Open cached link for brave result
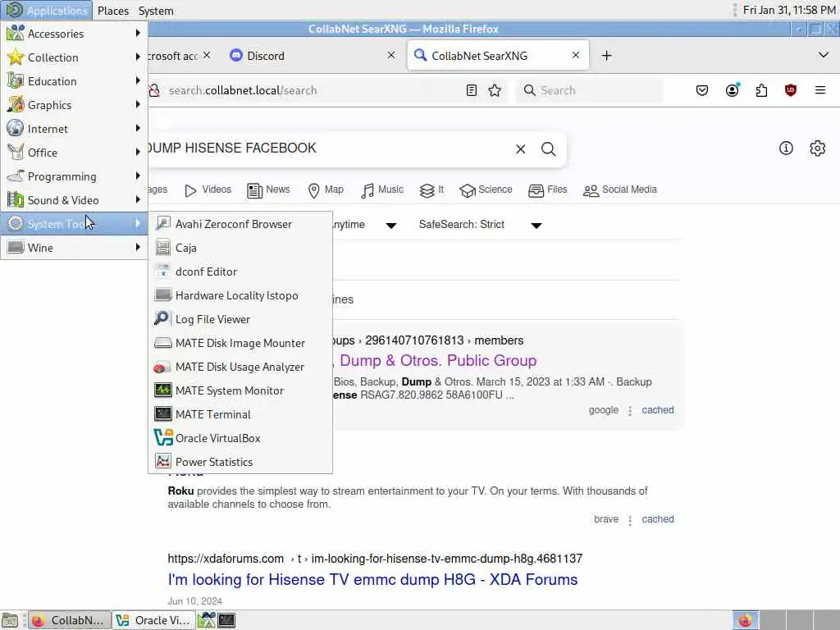The width and height of the screenshot is (840, 630). tap(658, 519)
